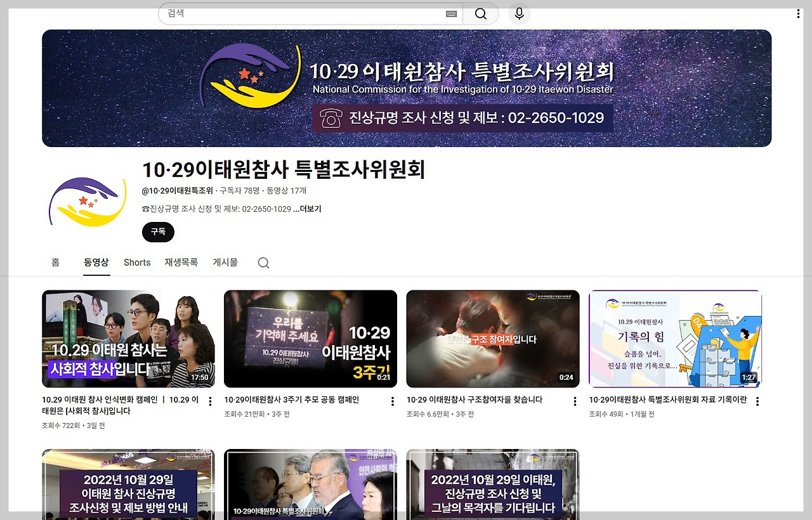Open the on-screen keyboard icon in search bar
The height and width of the screenshot is (520, 812).
click(452, 13)
